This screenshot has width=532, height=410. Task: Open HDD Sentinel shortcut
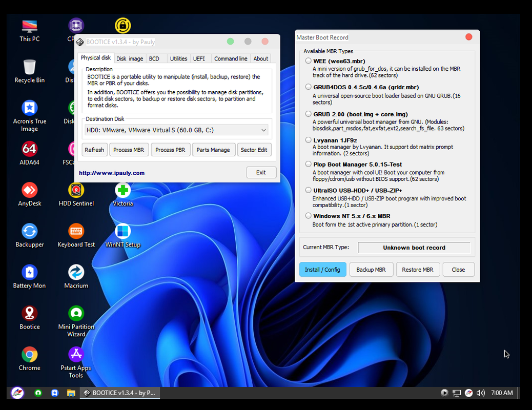76,194
